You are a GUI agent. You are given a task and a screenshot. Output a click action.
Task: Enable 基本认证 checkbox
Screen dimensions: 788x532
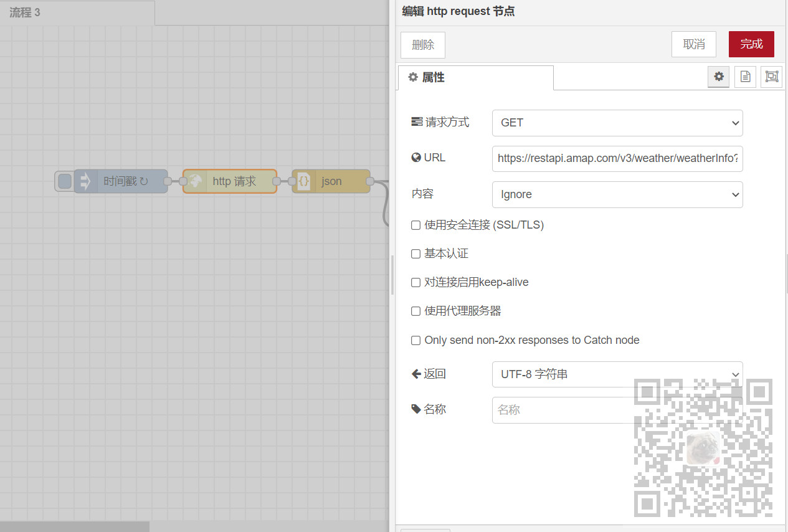coord(415,254)
